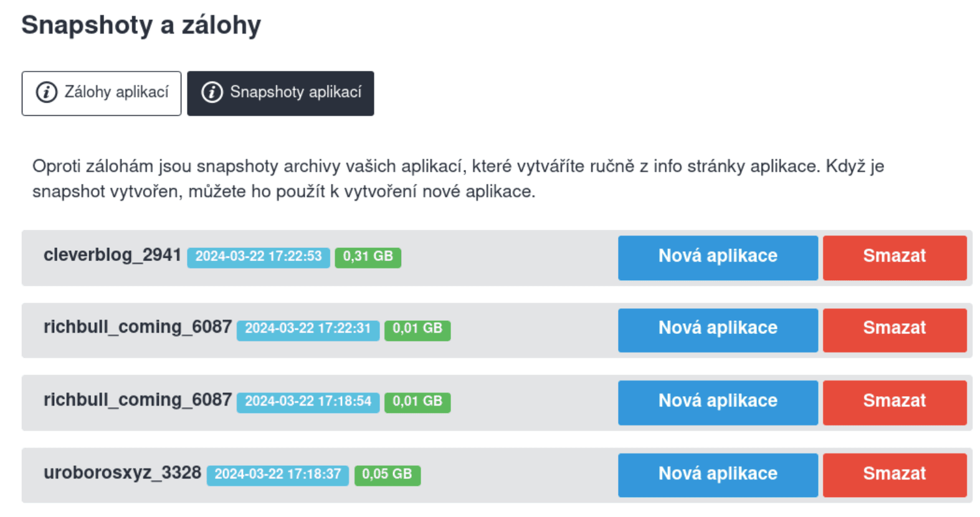Click timestamp badge 2024-03-22 17:18:54

click(x=308, y=402)
